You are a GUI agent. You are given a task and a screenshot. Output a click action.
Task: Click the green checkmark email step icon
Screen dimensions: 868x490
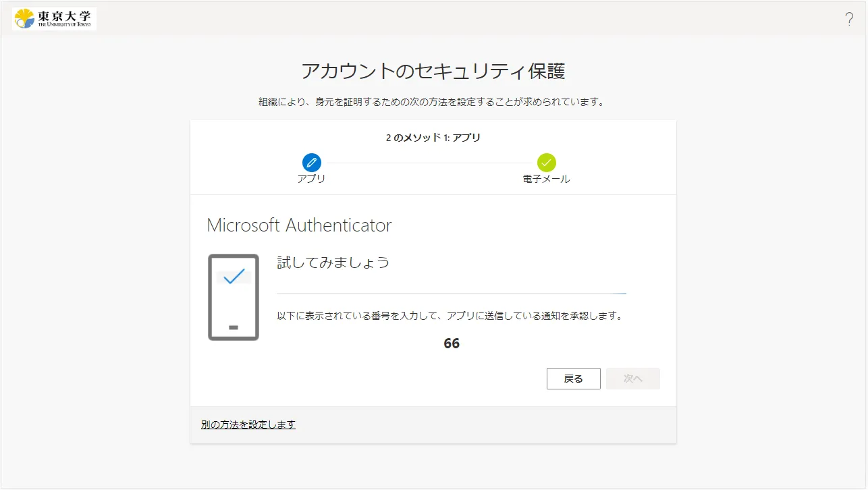546,163
